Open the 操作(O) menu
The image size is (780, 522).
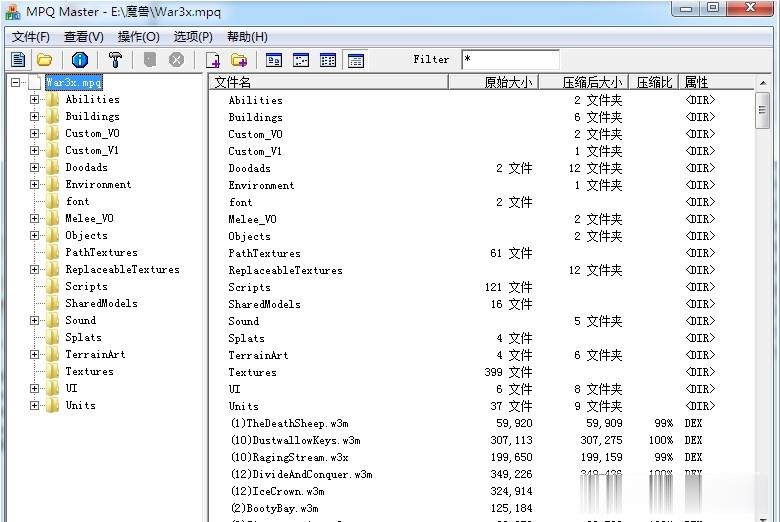(x=138, y=37)
